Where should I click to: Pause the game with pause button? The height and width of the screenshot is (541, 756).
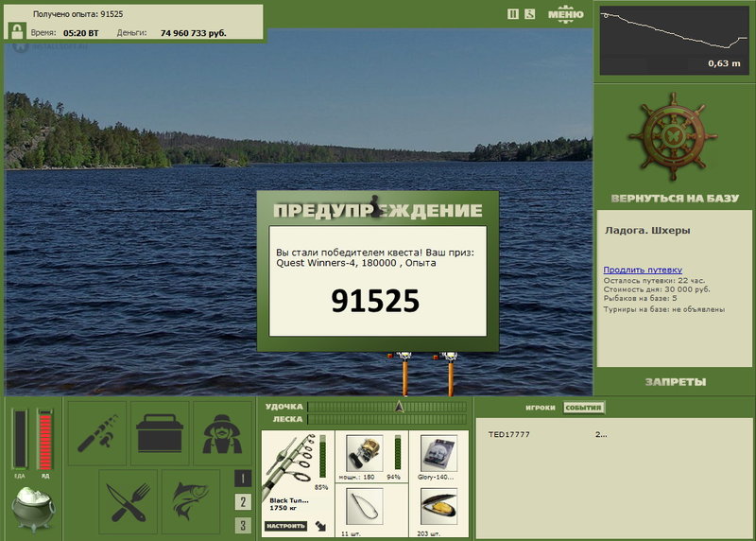pyautogui.click(x=513, y=14)
